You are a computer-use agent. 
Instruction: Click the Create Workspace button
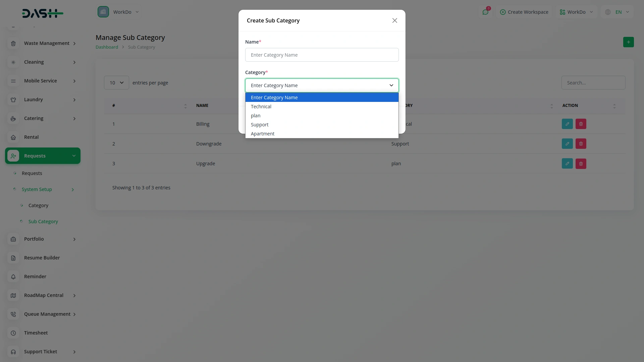[x=524, y=12]
